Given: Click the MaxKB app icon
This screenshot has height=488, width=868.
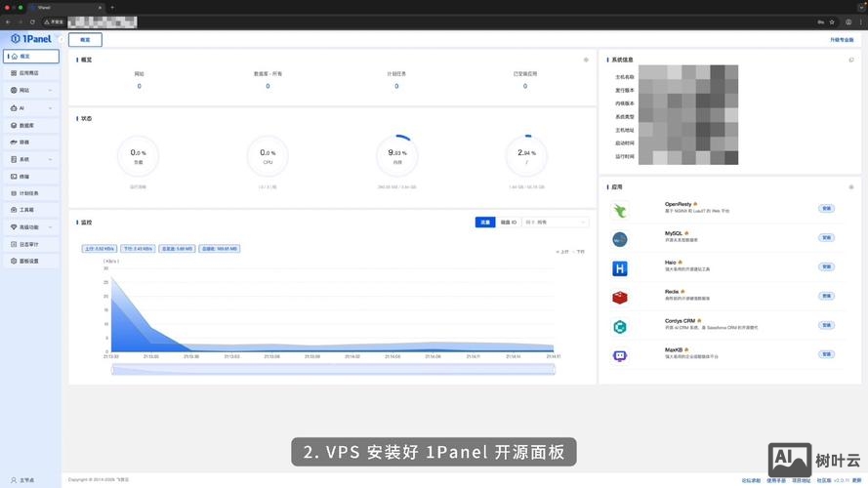Looking at the screenshot, I should (x=620, y=356).
